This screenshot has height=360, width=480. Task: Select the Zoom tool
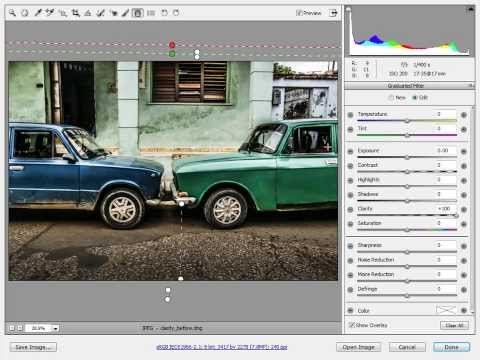pos(12,13)
